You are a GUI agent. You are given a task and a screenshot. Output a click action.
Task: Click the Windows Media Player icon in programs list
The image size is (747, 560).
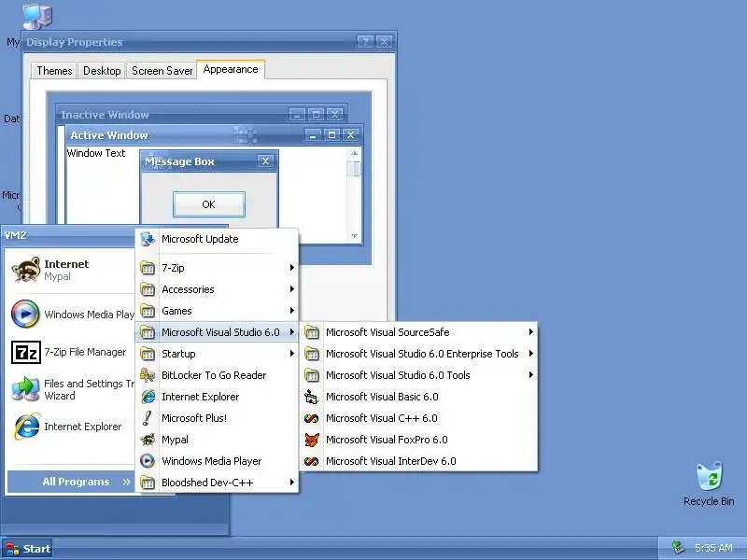pos(148,461)
